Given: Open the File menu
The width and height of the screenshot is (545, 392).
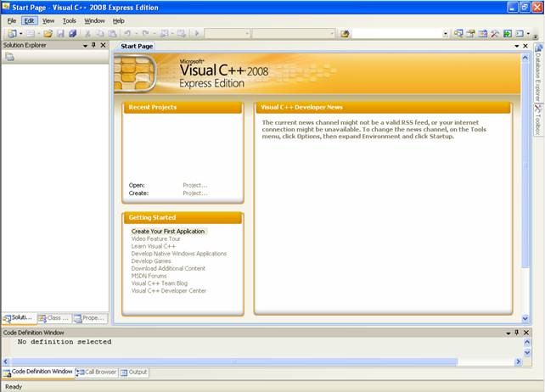Looking at the screenshot, I should point(12,21).
